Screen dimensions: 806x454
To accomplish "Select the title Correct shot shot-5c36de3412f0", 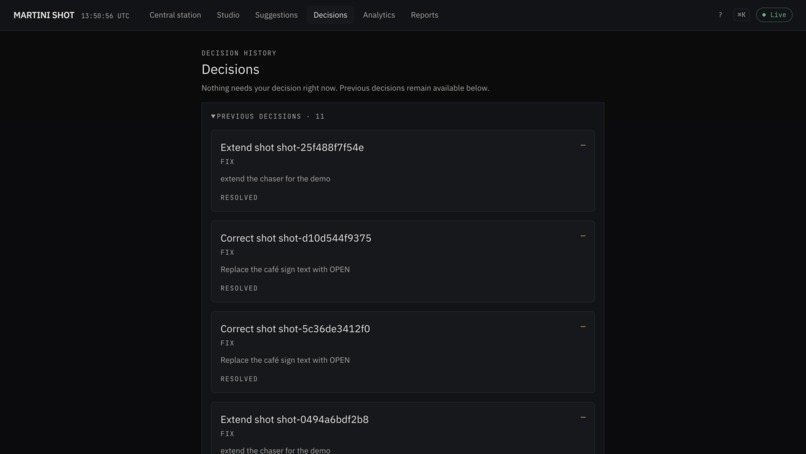I will [x=295, y=329].
